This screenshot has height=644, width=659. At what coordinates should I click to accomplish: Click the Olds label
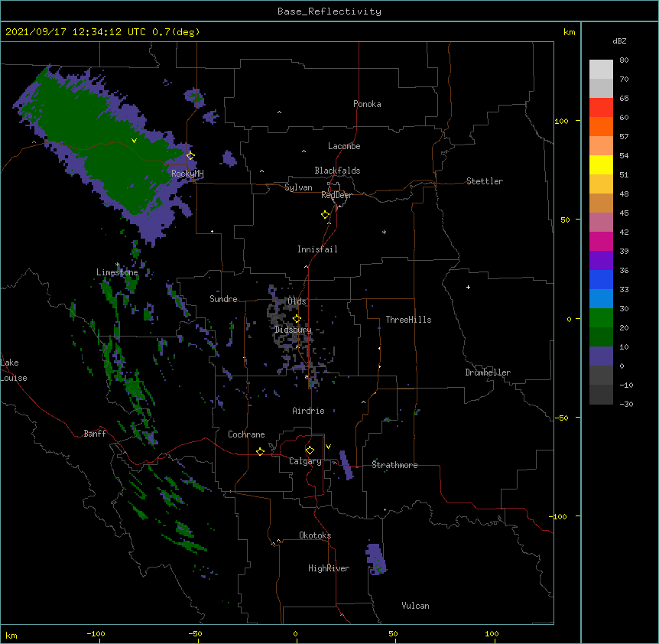point(297,301)
